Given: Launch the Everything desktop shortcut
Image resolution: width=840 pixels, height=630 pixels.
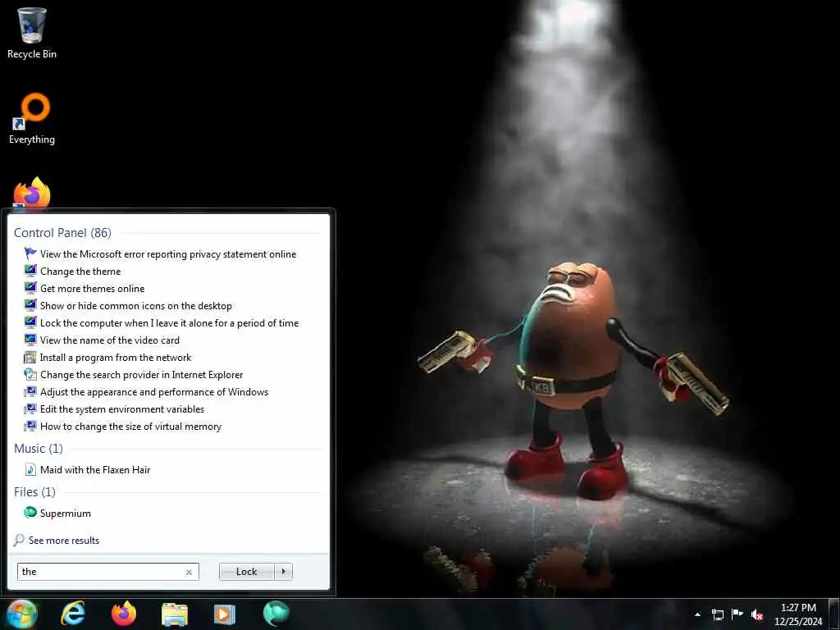Looking at the screenshot, I should coord(32,119).
